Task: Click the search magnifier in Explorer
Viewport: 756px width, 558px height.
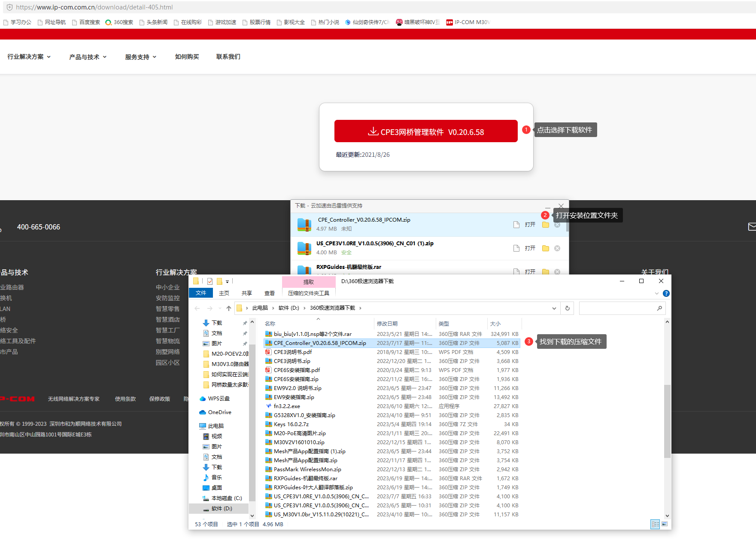Action: click(x=659, y=308)
